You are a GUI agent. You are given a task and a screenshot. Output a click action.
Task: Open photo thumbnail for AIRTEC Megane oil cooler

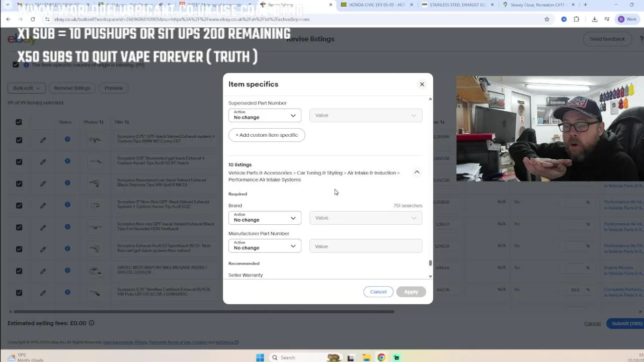pyautogui.click(x=95, y=271)
